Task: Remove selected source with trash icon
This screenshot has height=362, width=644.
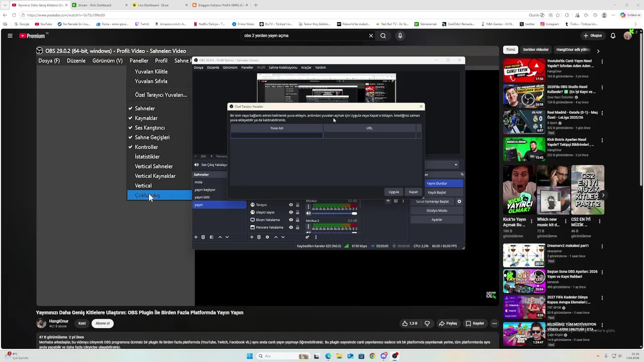Action: 259,237
